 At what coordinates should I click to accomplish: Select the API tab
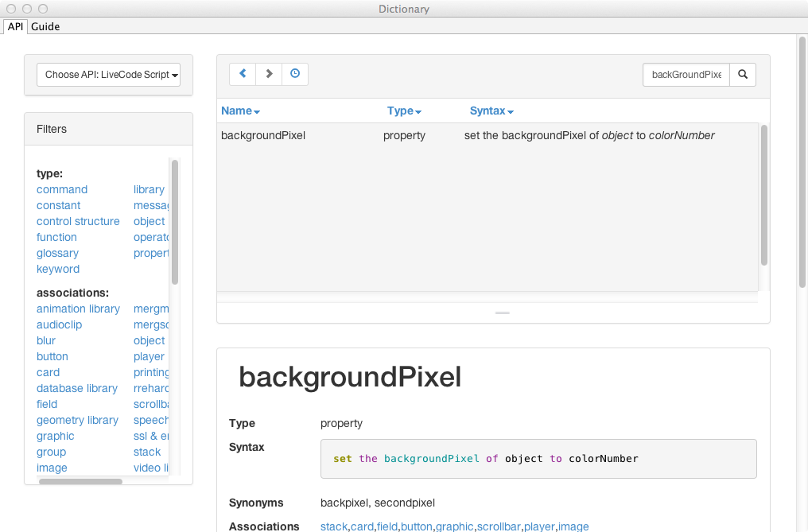[16, 26]
